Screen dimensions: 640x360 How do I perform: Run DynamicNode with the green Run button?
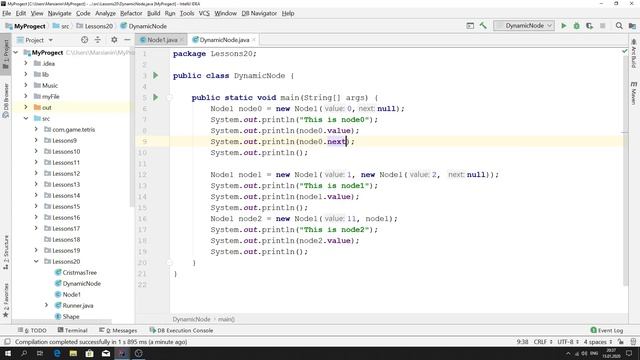(x=564, y=26)
